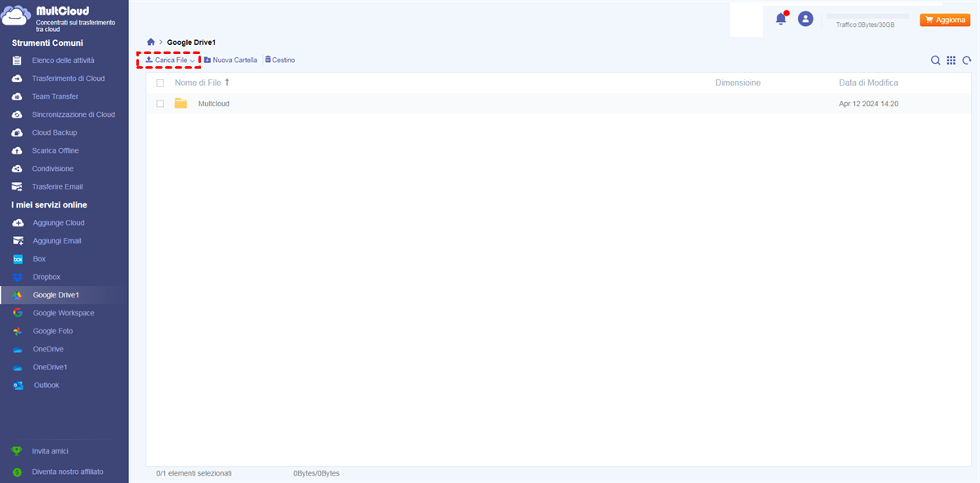Screen dimensions: 980x483
Task: Click Condivisione sidebar icon
Action: pos(17,168)
